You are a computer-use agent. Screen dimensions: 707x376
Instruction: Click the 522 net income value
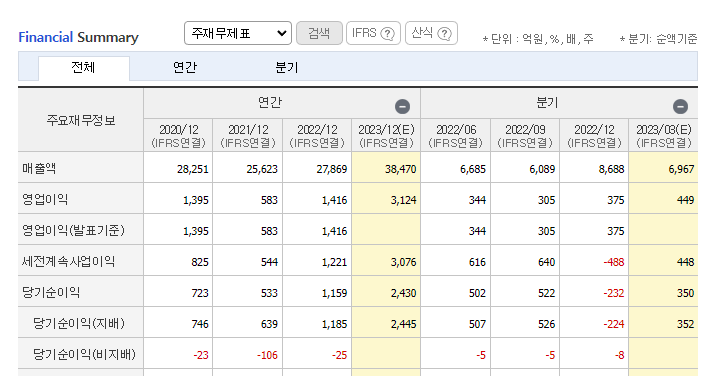[x=546, y=293]
